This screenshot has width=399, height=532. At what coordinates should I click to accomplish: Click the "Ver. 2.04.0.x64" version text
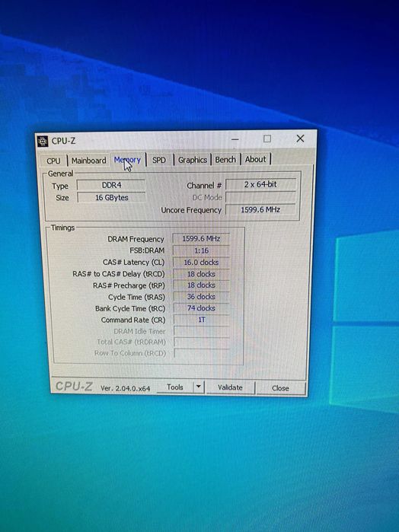pos(126,388)
